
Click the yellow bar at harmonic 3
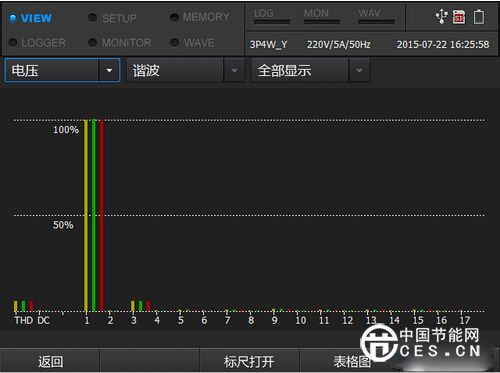[x=133, y=306]
